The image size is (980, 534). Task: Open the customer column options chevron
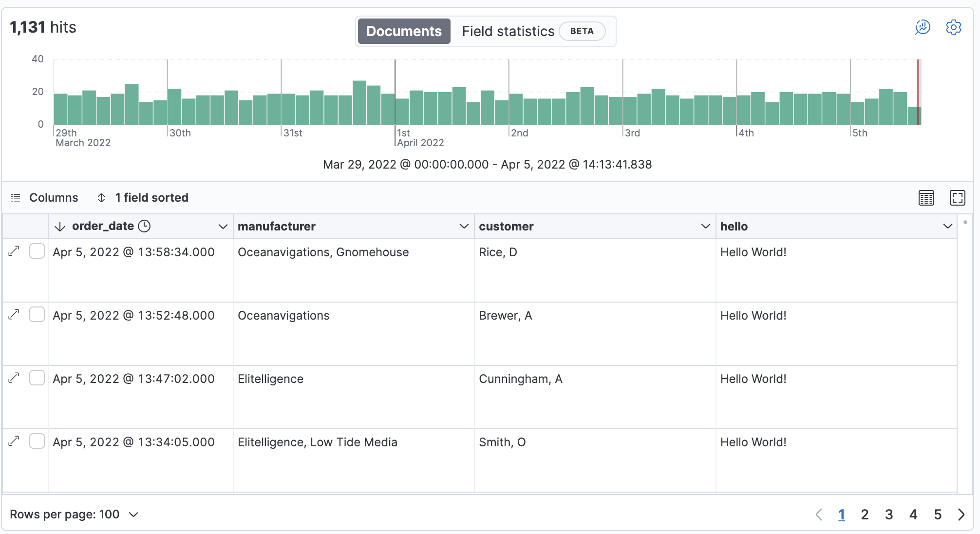pos(705,227)
